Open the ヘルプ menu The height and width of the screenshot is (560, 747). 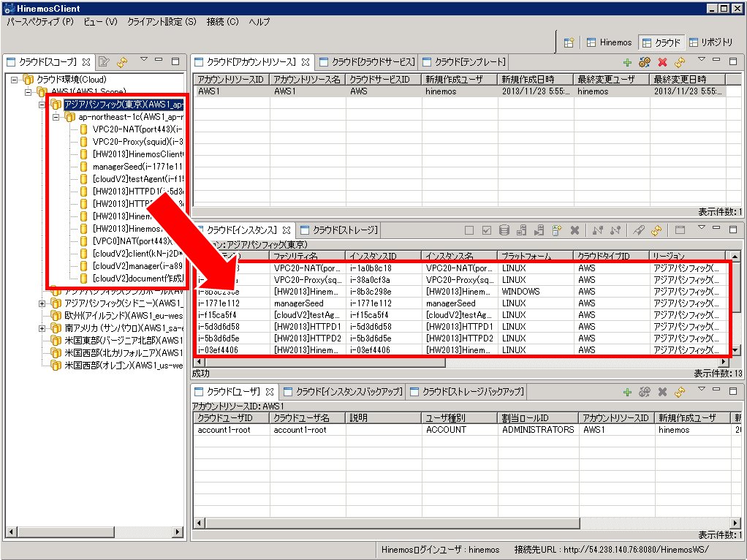259,22
